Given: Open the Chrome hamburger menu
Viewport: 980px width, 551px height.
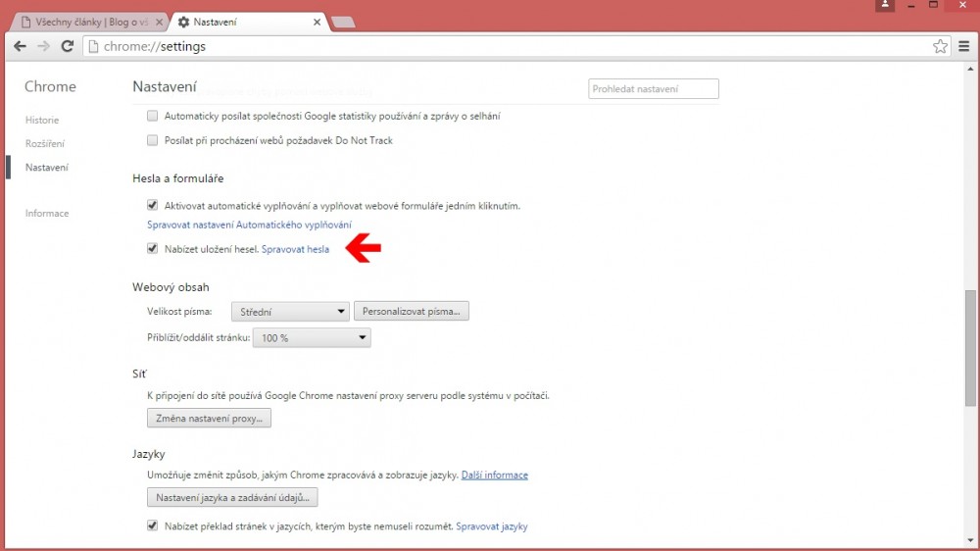Looking at the screenshot, I should [963, 46].
